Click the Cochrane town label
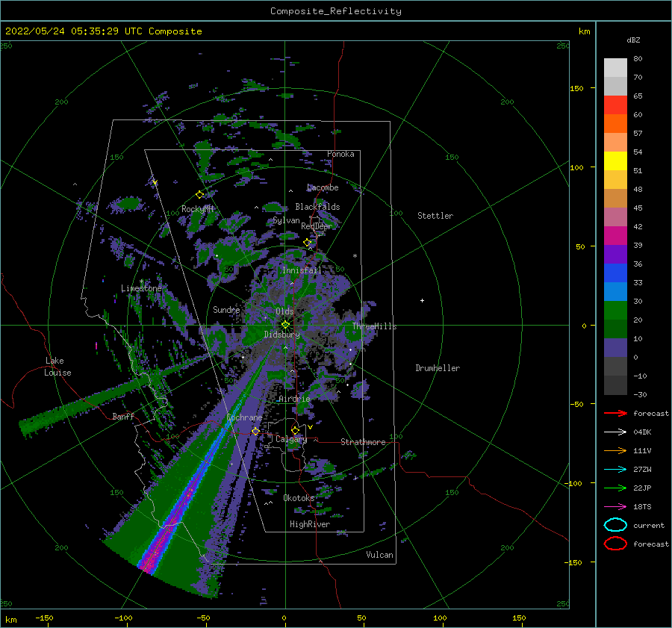Screen dimensions: 672x628 tap(244, 417)
